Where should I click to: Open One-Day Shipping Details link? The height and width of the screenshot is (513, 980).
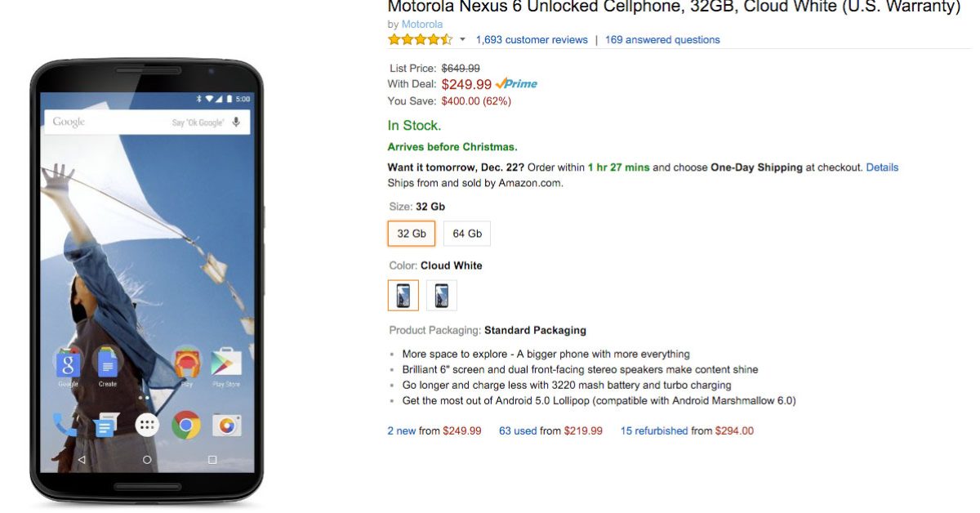click(x=882, y=167)
